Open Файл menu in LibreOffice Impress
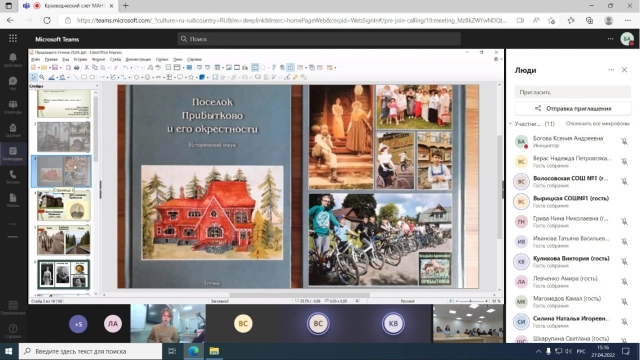The height and width of the screenshot is (360, 640). 36,59
